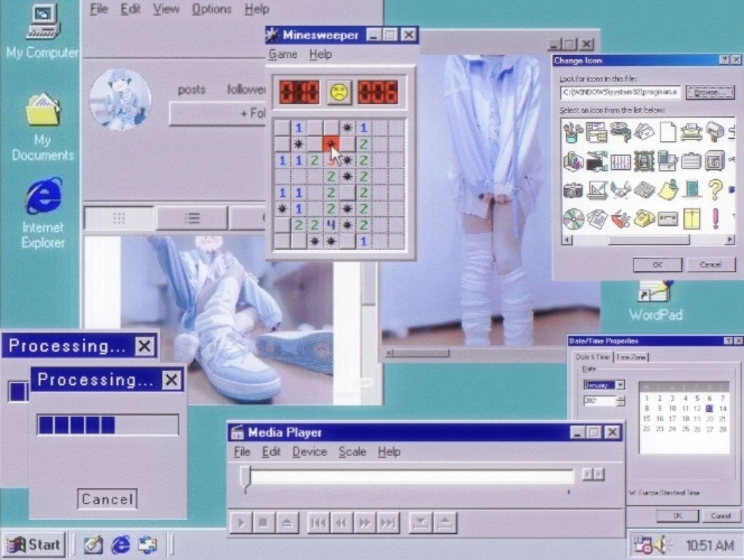Click the right scroll arrow under the icon list

[x=729, y=240]
